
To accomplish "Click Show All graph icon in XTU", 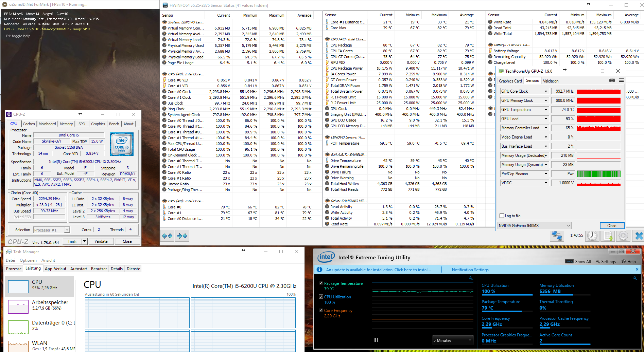I will (569, 261).
